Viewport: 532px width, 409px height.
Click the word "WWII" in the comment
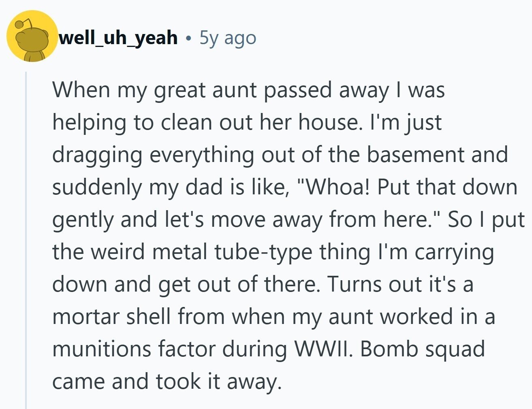coord(322,349)
